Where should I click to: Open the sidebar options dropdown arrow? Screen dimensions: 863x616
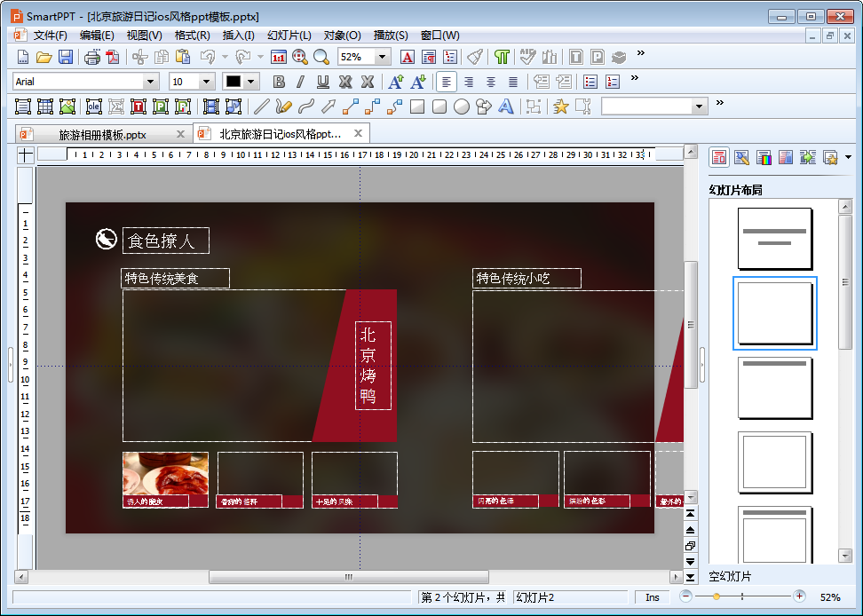(848, 158)
